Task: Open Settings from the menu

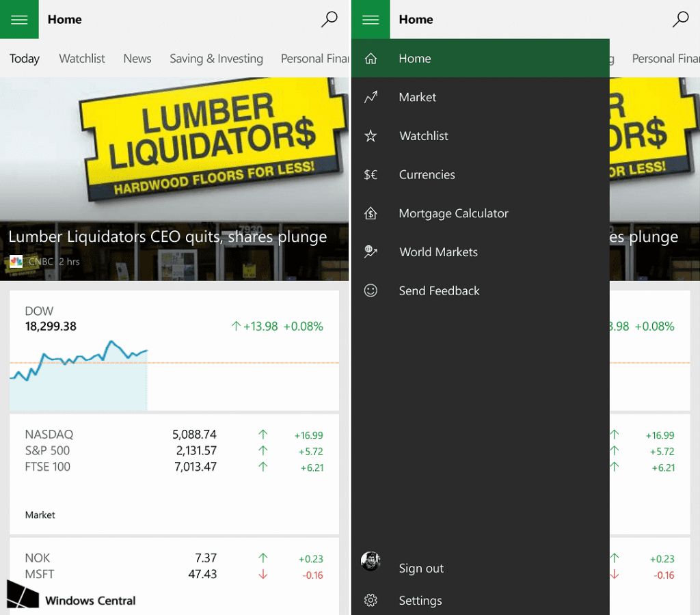Action: point(481,600)
